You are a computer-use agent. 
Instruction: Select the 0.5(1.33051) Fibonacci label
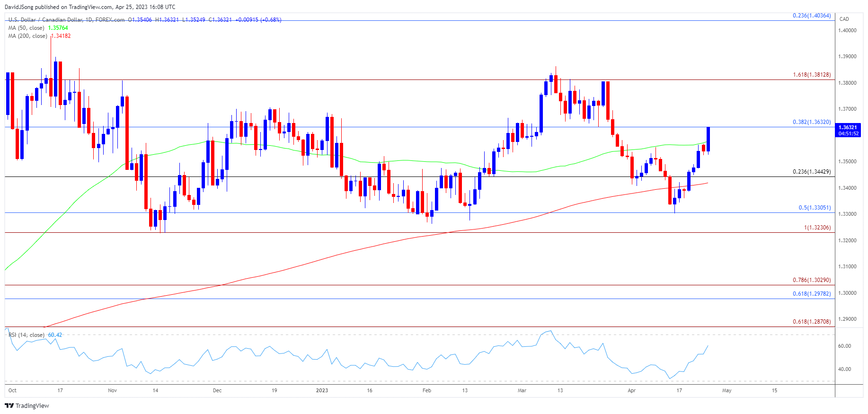815,208
